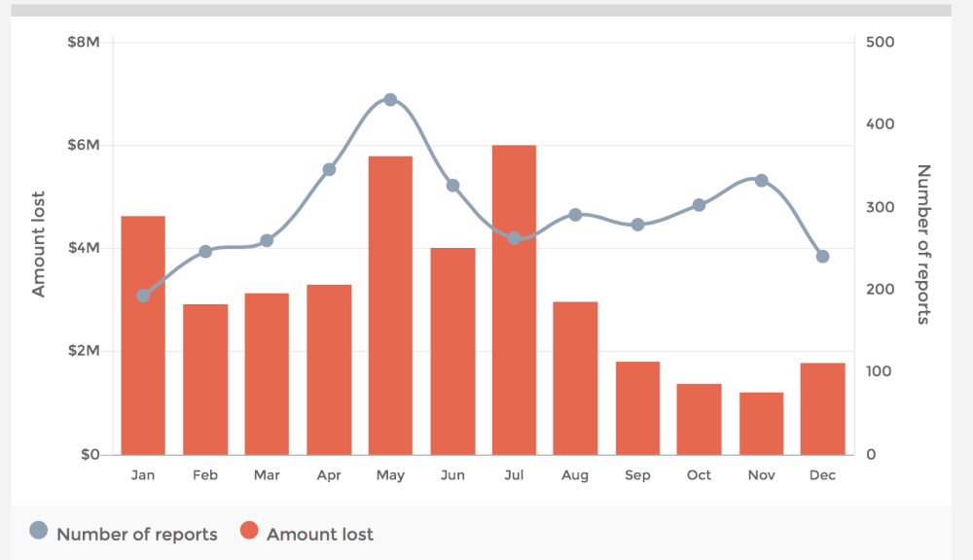Select the November amount lost bar
The height and width of the screenshot is (560, 973).
(x=762, y=424)
